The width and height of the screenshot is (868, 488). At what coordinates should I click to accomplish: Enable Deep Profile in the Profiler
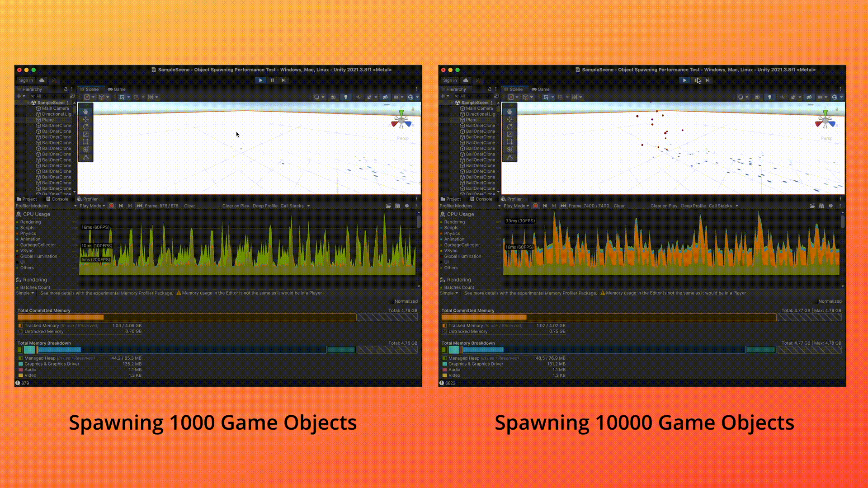(x=265, y=206)
